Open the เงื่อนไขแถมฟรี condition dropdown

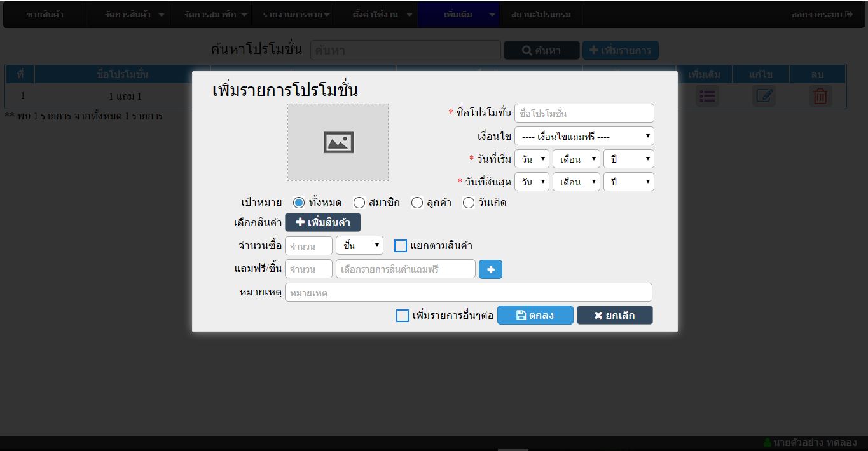point(584,136)
